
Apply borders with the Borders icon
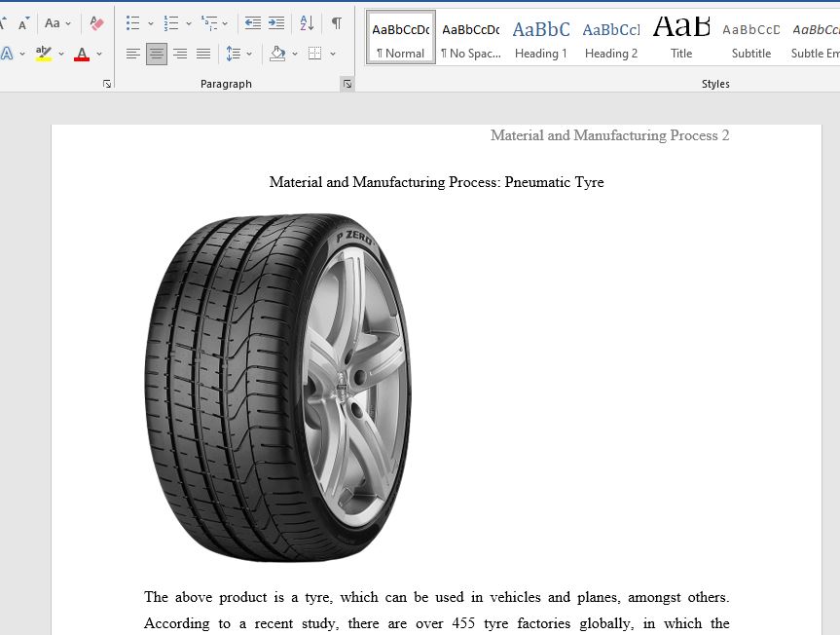pos(315,54)
